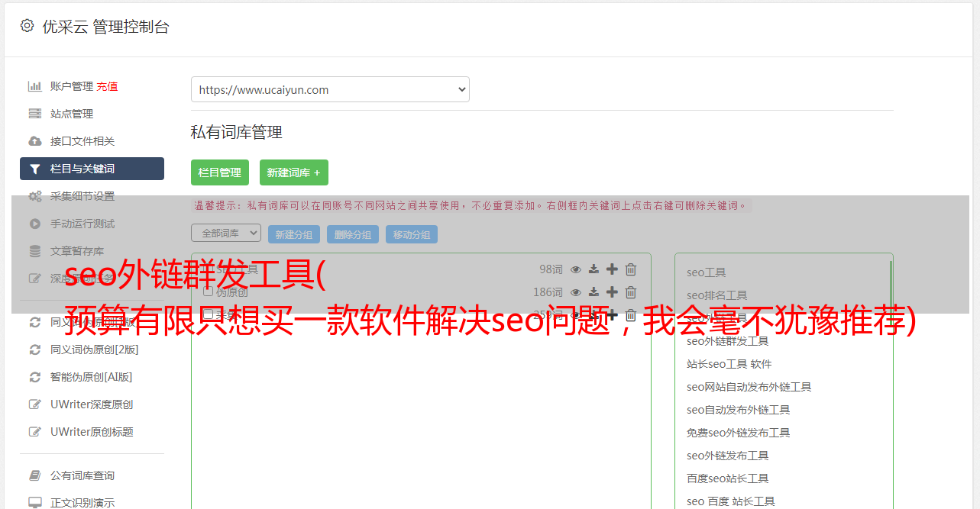Click the 私有词库管理 heading

(237, 132)
